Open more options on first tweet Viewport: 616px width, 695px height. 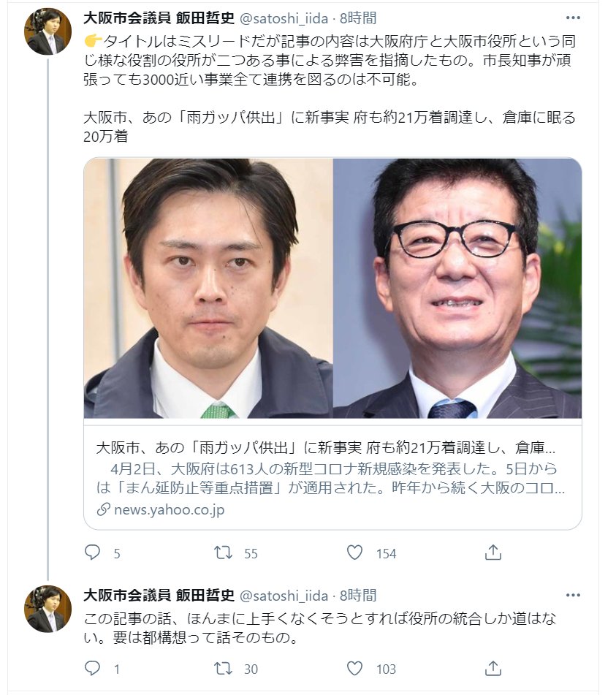(x=573, y=18)
